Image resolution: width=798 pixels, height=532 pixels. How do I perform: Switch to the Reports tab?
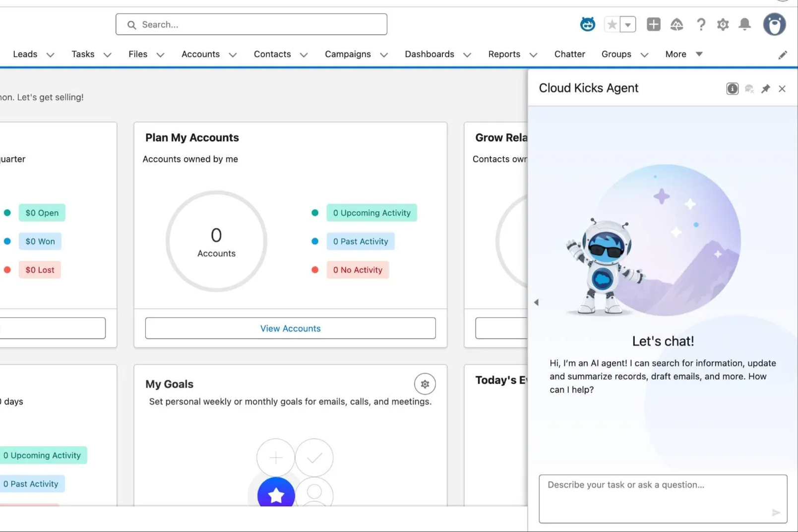pyautogui.click(x=504, y=54)
